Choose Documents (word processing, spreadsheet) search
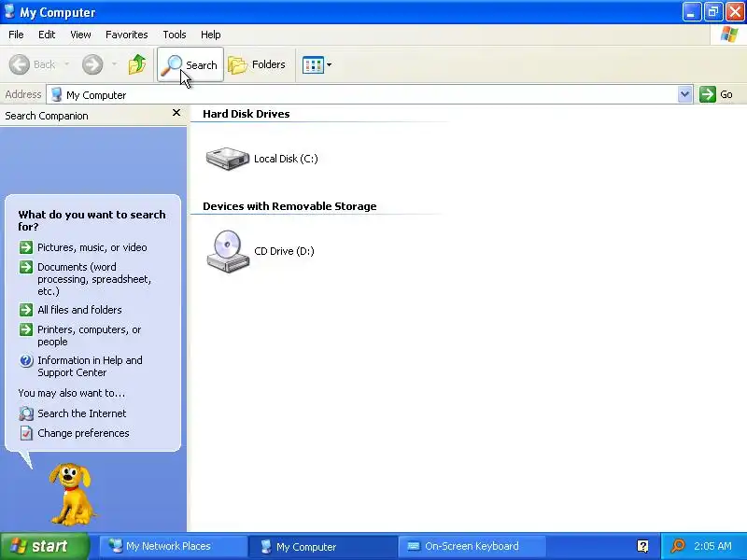 94,279
